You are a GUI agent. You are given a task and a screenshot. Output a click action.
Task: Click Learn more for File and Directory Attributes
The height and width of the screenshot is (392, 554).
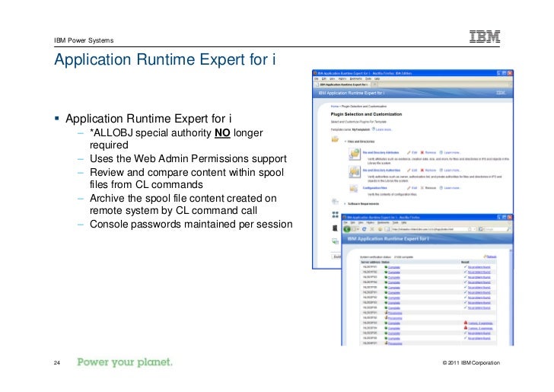pos(452,152)
